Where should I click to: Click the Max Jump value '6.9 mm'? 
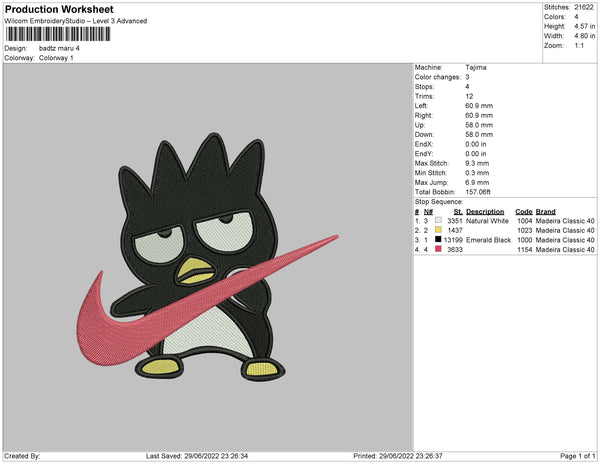(477, 182)
